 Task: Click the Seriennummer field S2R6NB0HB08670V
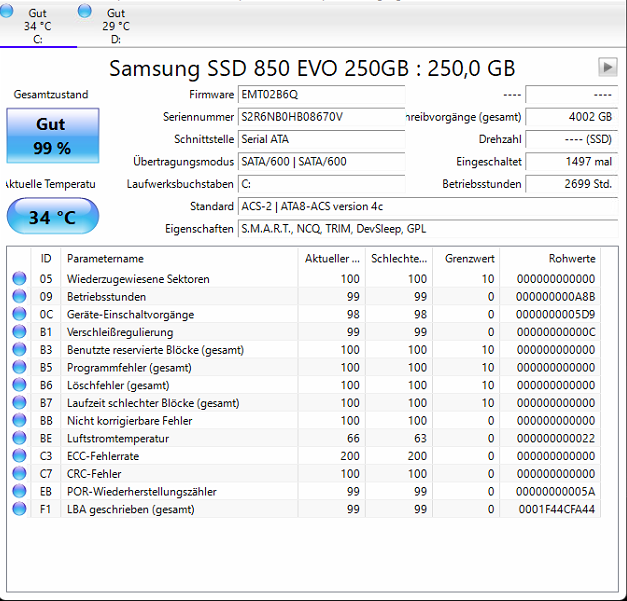point(321,117)
